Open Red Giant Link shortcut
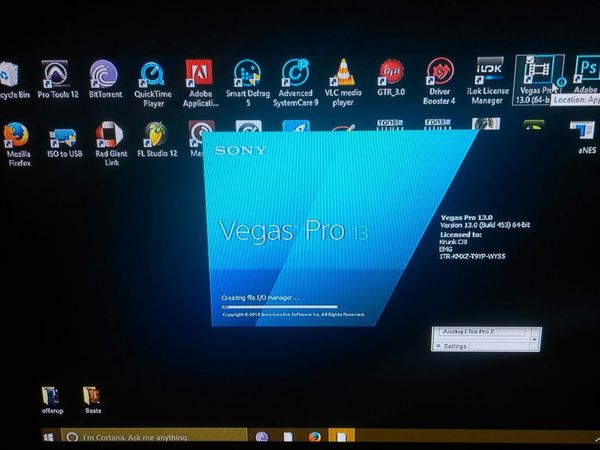This screenshot has height=450, width=600. [111, 144]
